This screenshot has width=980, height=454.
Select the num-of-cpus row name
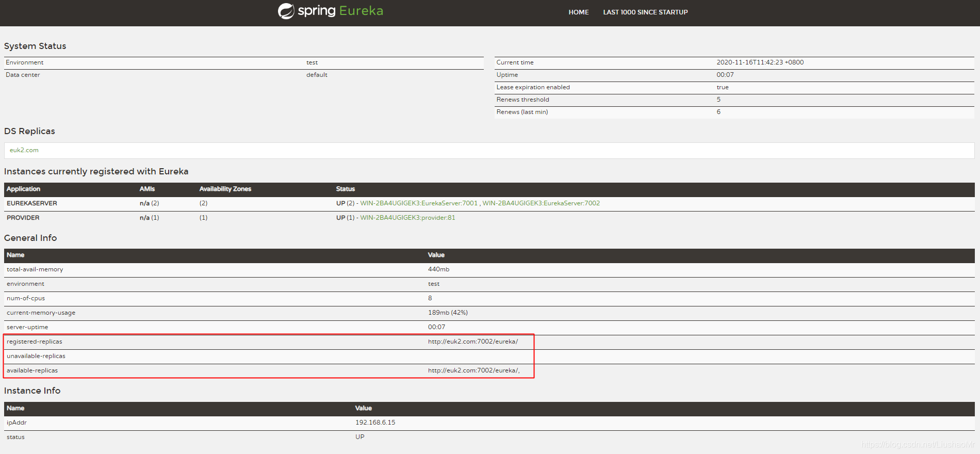26,298
